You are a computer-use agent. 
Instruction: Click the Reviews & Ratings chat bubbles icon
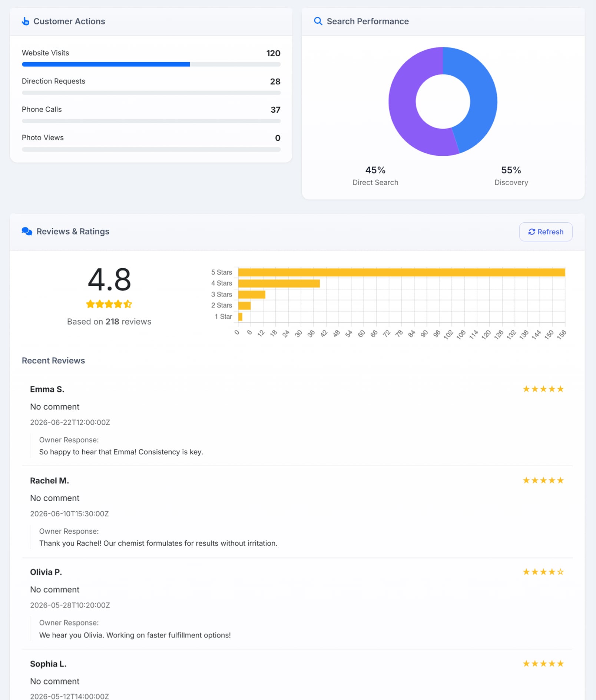(x=27, y=232)
